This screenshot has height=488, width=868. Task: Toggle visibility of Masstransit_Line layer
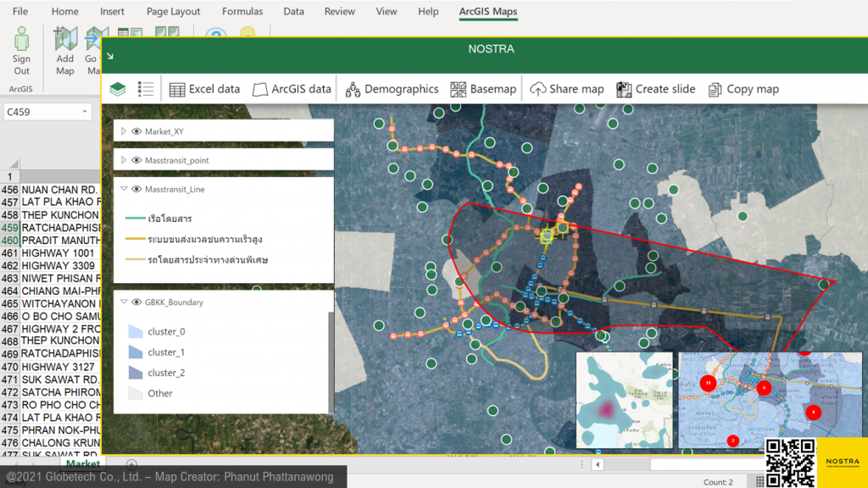(136, 189)
